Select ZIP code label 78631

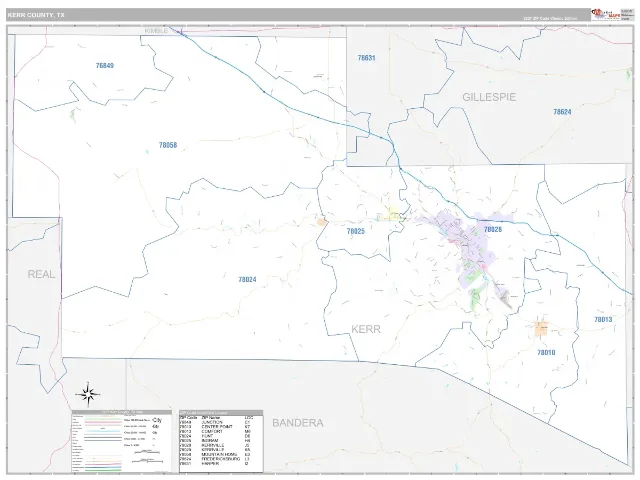coord(366,58)
